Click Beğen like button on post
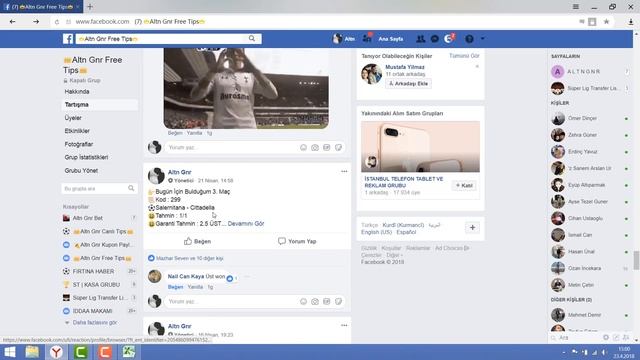Image resolution: width=640 pixels, height=360 pixels. click(x=197, y=241)
